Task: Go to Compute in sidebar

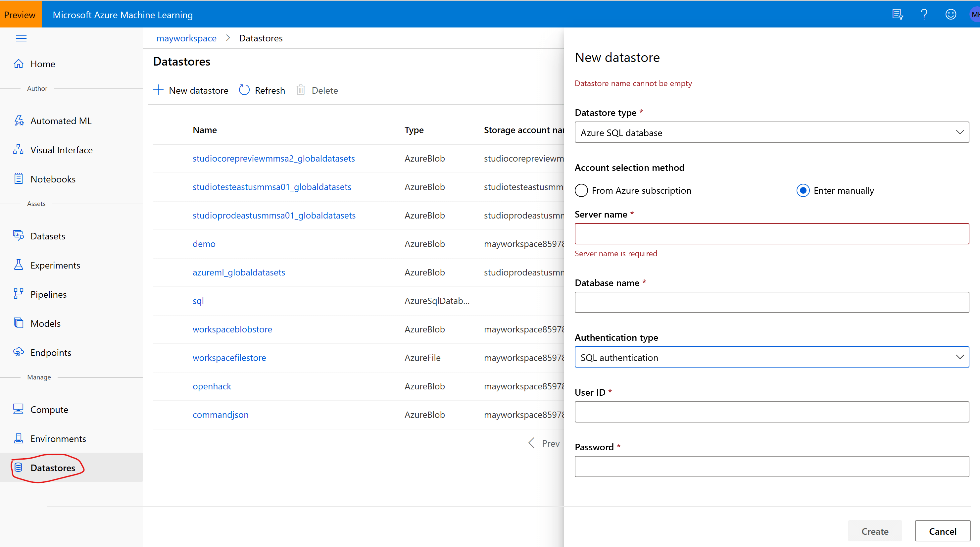Action: click(x=49, y=410)
